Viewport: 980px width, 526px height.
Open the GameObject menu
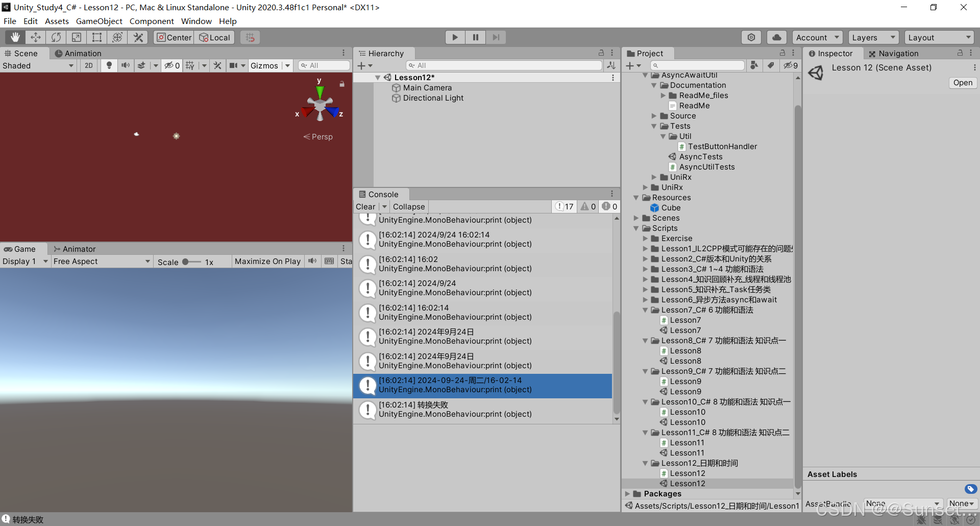coord(99,21)
